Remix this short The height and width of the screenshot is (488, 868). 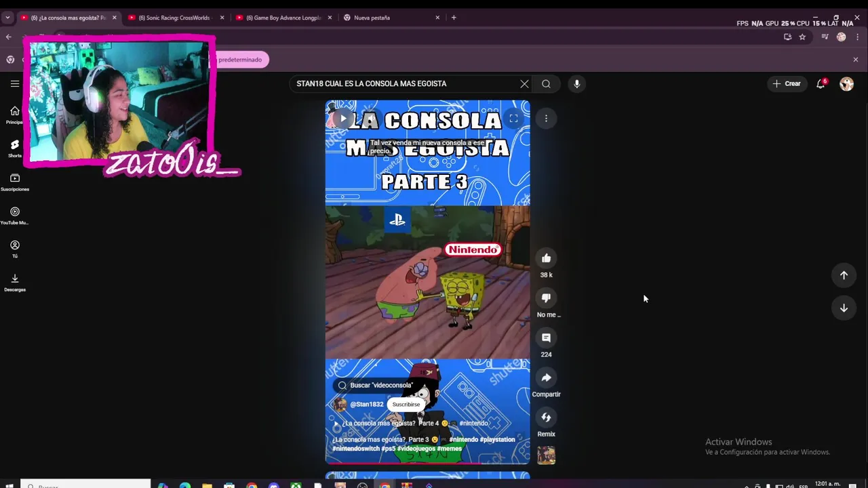click(x=546, y=418)
